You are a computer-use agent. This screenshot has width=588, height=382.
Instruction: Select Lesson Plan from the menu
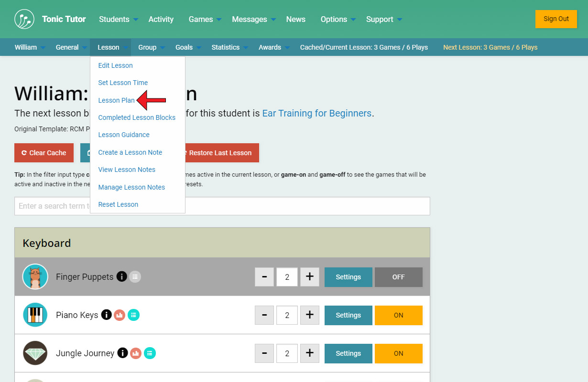coord(116,100)
